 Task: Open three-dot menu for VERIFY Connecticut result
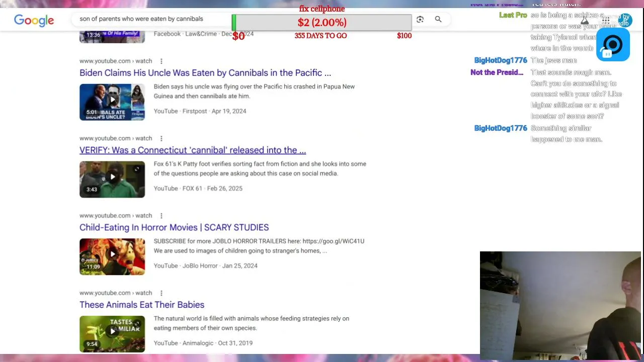point(162,138)
